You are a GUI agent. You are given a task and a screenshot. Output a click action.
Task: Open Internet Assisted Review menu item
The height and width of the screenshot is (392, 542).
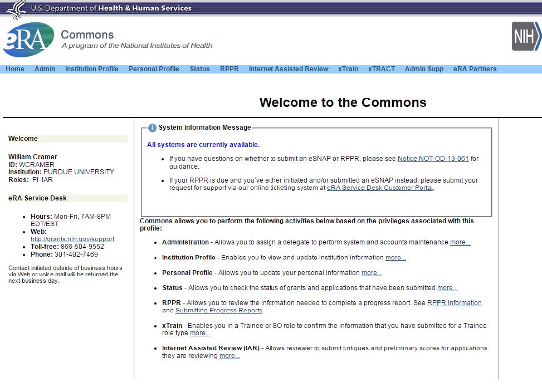click(x=289, y=68)
